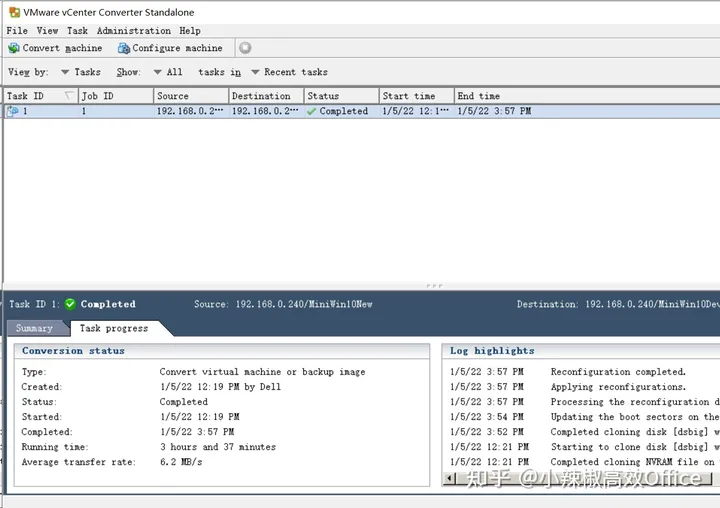This screenshot has height=508, width=720.
Task: Click the Completed cloning NVRAM file log entry
Action: click(x=635, y=462)
